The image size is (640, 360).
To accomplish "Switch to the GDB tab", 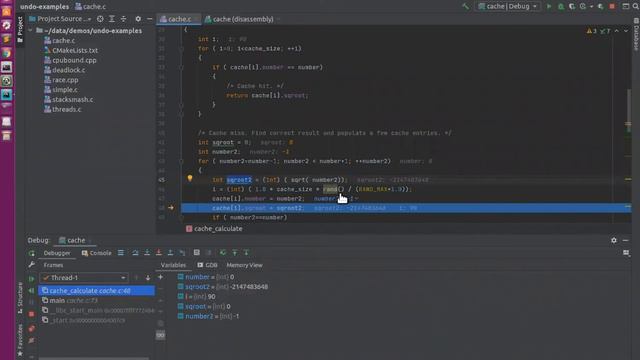I will 207,265.
